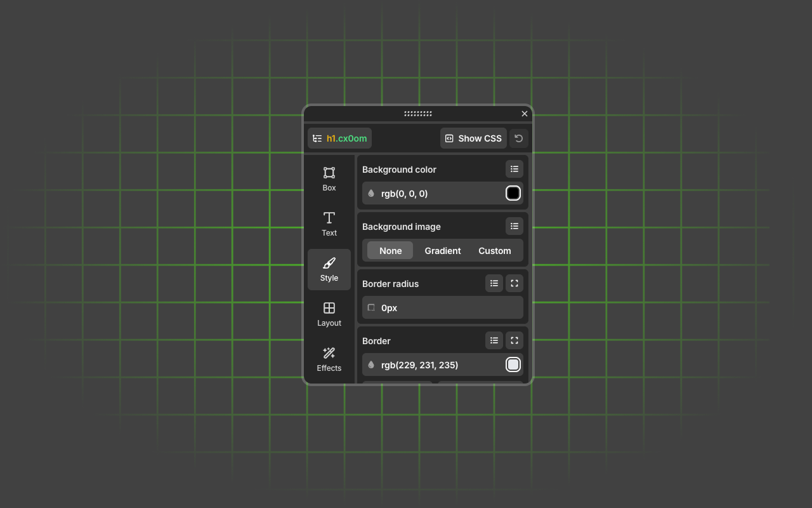
Task: Click the Show CSS button
Action: coord(473,138)
